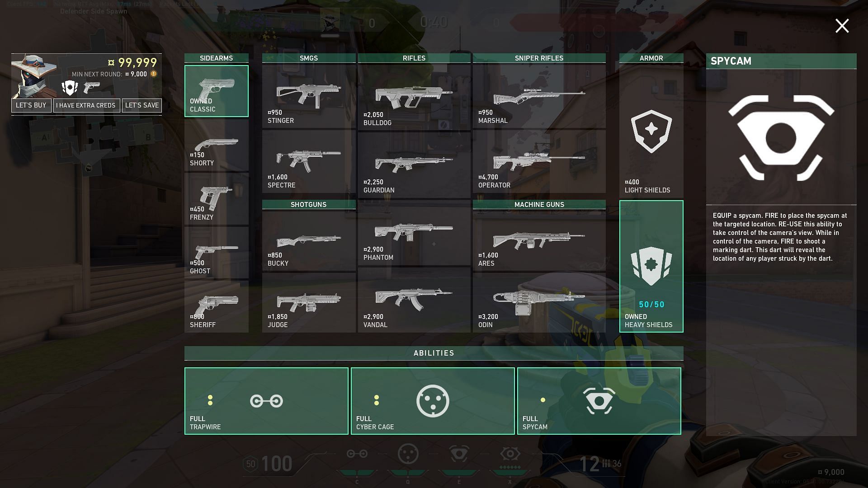Image resolution: width=868 pixels, height=488 pixels.
Task: Expand the MACHINE GUNS category
Action: tap(539, 204)
